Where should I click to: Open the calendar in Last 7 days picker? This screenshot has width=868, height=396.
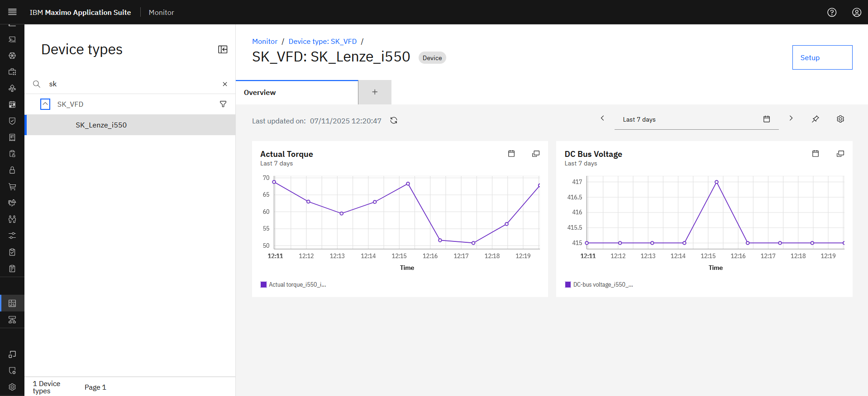point(767,119)
